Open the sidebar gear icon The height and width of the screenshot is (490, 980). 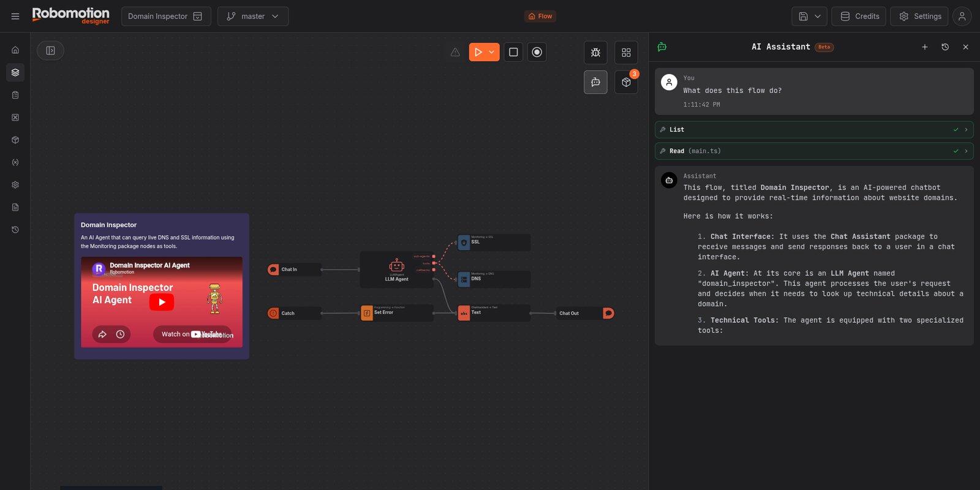(x=15, y=185)
